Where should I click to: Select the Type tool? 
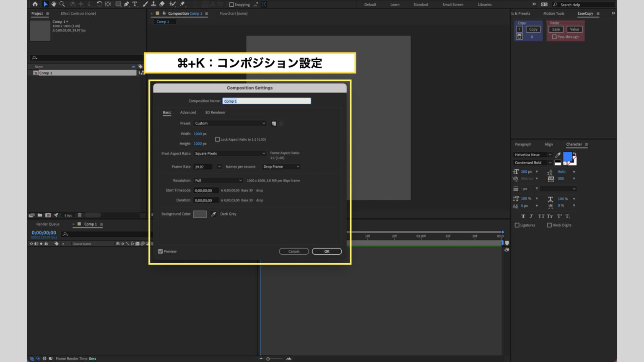pyautogui.click(x=135, y=4)
